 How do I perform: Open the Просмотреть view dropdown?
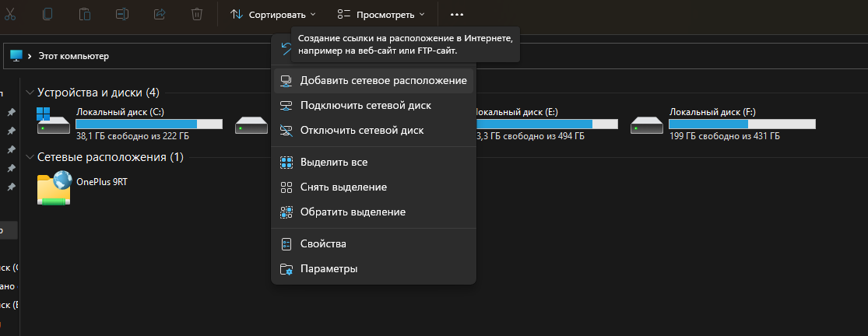coord(381,14)
